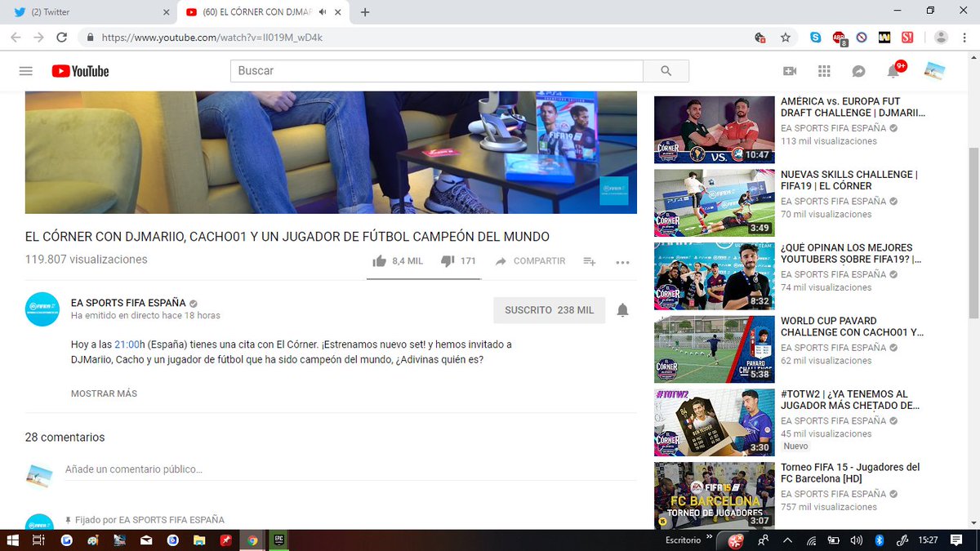Viewport: 980px width, 551px height.
Task: Go to YouTube home via logo
Action: pos(80,71)
